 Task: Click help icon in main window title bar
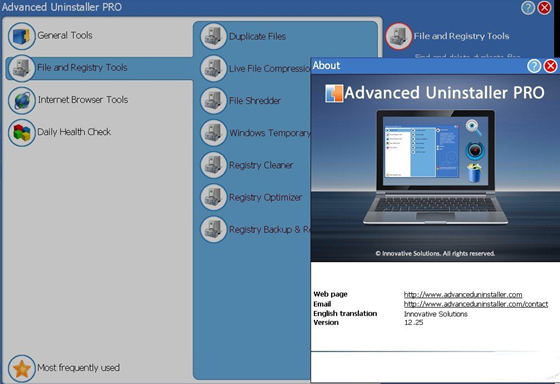click(x=528, y=8)
